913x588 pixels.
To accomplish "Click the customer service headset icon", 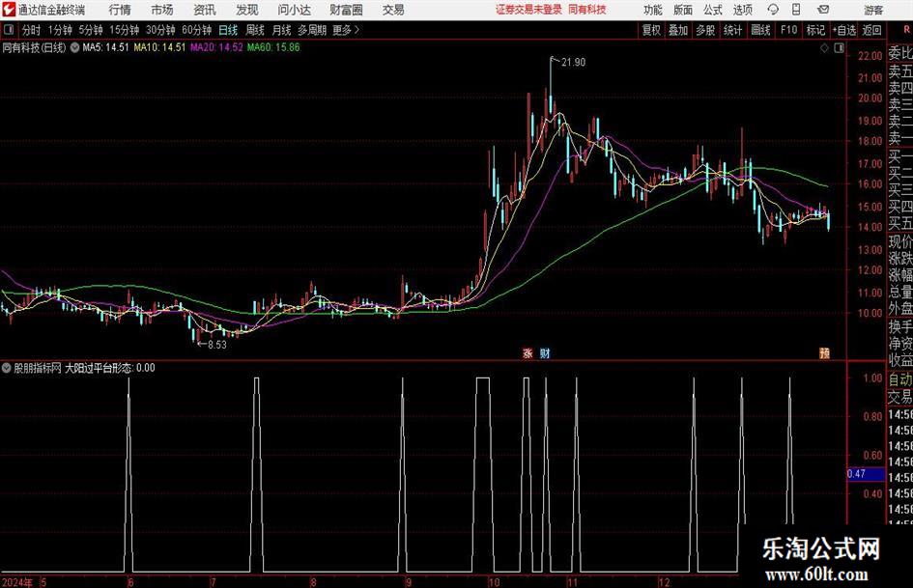I will [x=773, y=10].
